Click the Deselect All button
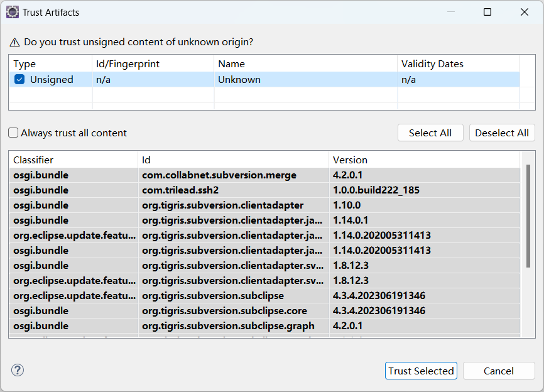This screenshot has width=544, height=392. tap(502, 133)
